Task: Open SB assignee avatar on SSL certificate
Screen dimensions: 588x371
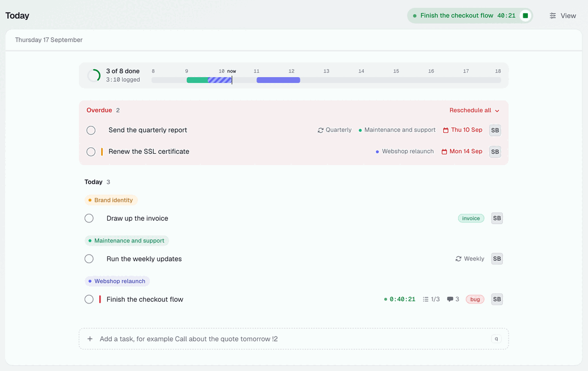Action: (495, 152)
